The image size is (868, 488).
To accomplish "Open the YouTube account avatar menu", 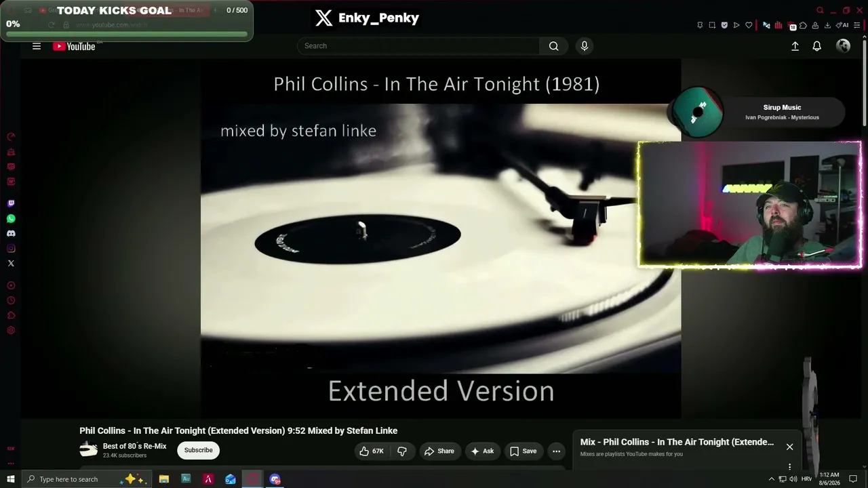I will (844, 46).
